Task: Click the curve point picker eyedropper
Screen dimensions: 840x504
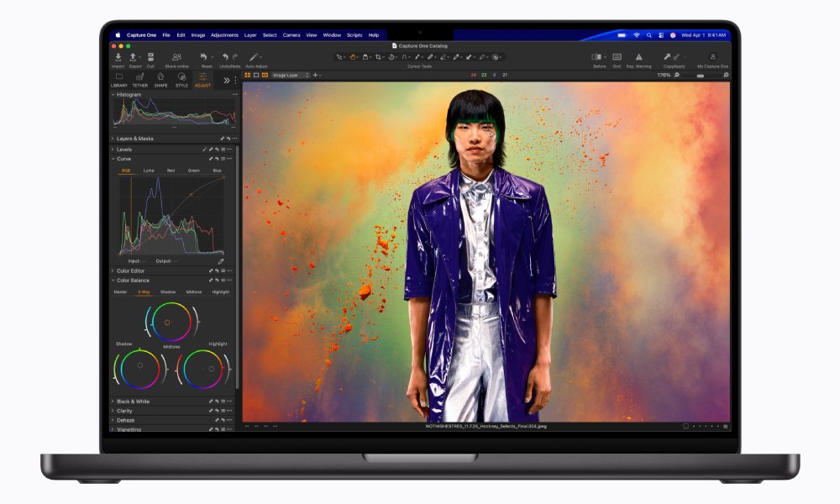Action: pyautogui.click(x=221, y=261)
